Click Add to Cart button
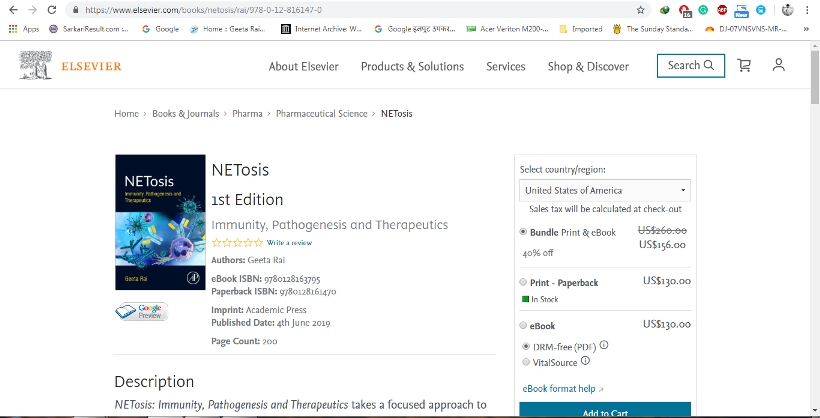 point(605,410)
